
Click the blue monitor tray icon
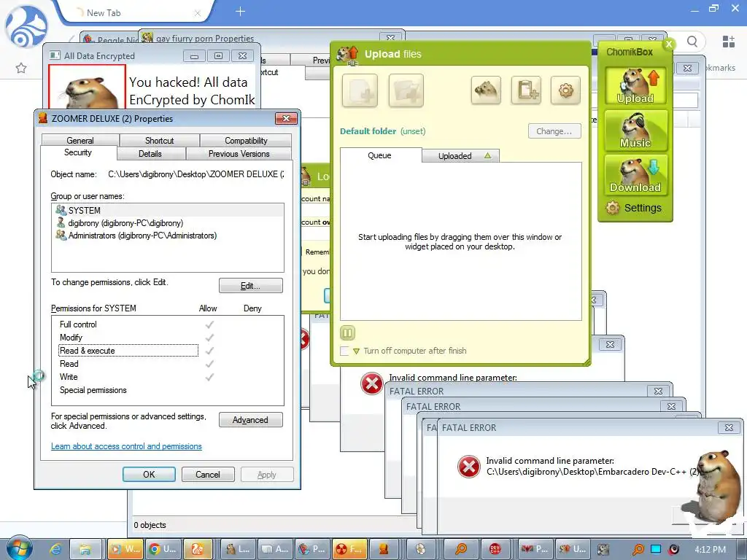click(x=656, y=549)
